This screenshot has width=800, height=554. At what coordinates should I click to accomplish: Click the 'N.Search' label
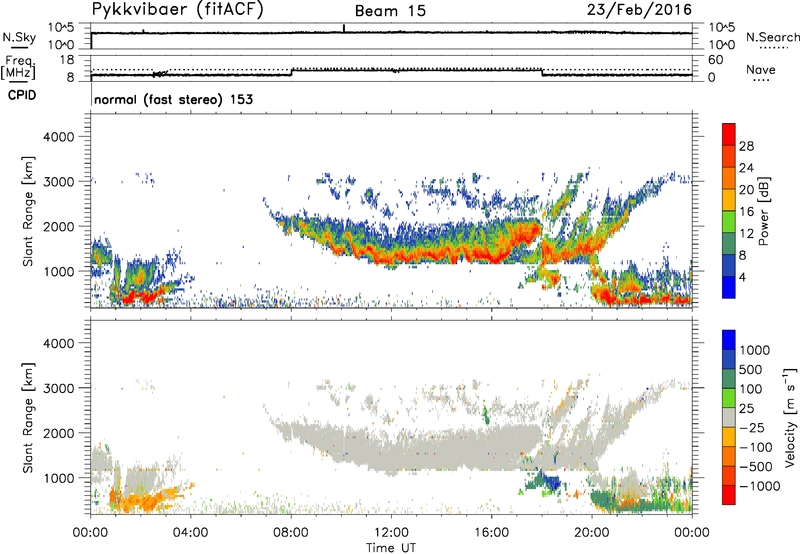[773, 37]
